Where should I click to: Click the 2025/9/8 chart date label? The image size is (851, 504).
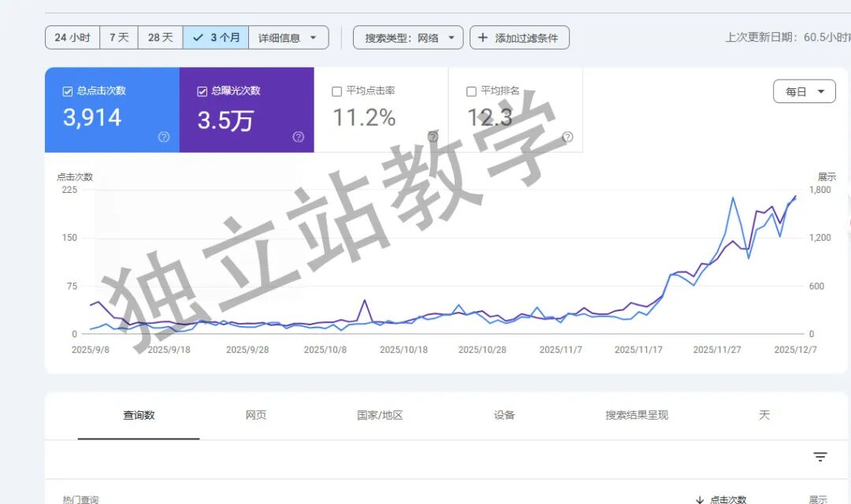coord(91,350)
